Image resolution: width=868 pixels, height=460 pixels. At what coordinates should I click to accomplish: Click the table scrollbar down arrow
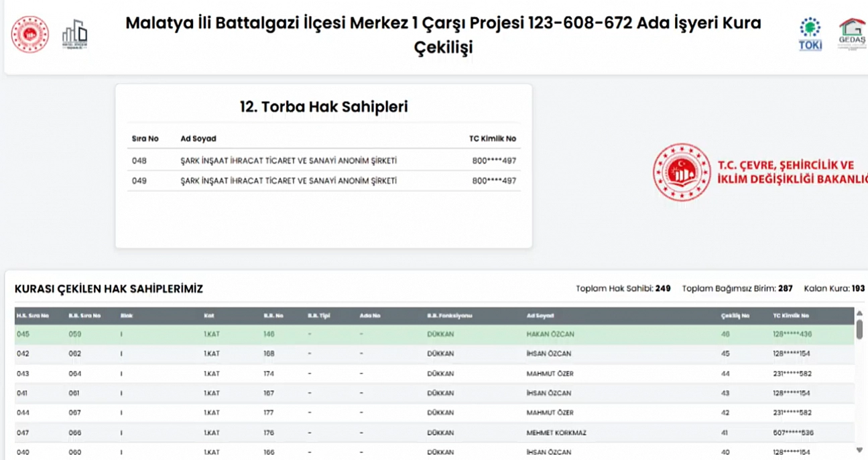[859, 450]
